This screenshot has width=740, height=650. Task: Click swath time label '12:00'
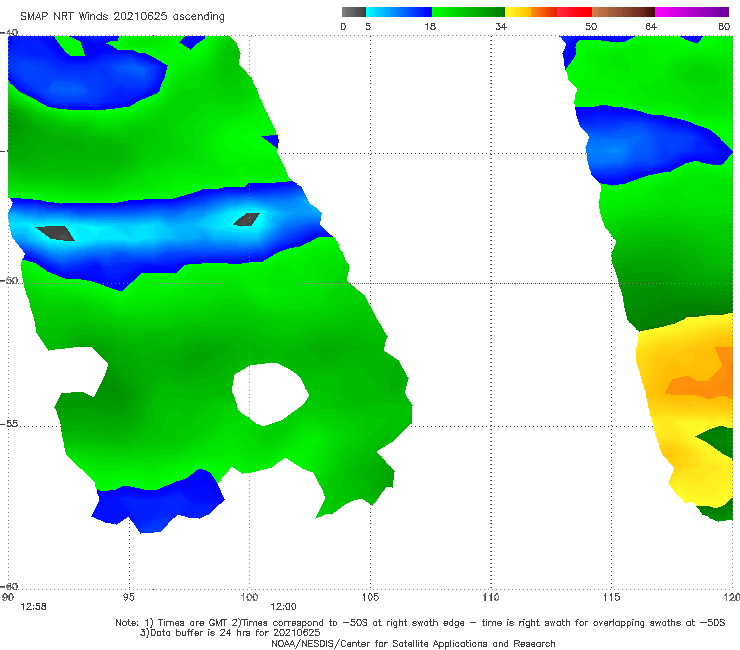[x=283, y=607]
